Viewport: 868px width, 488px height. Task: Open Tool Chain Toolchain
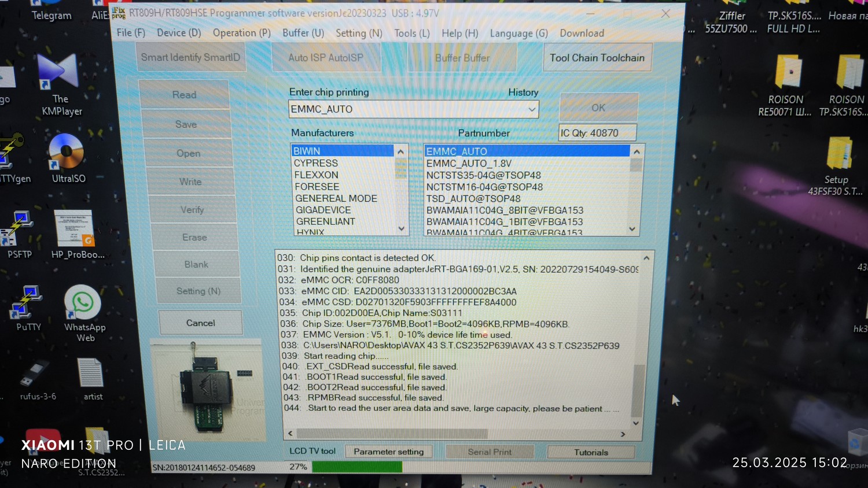click(597, 58)
